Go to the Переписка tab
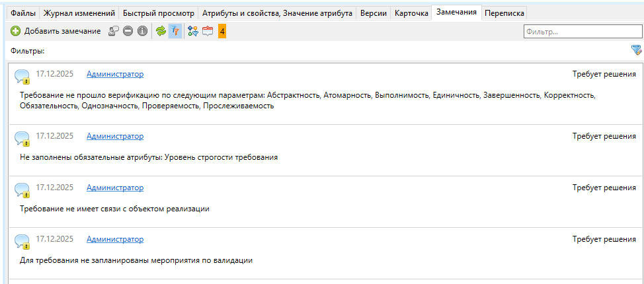 point(504,13)
